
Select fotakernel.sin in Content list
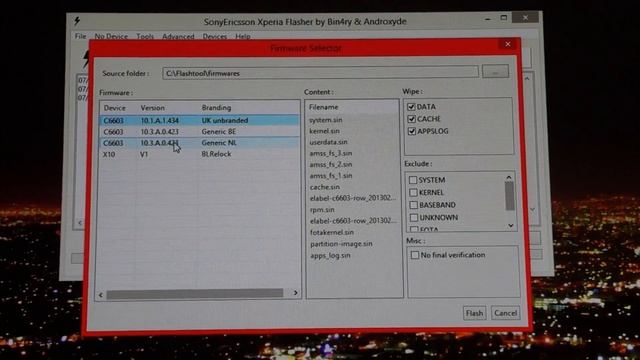[x=332, y=232]
